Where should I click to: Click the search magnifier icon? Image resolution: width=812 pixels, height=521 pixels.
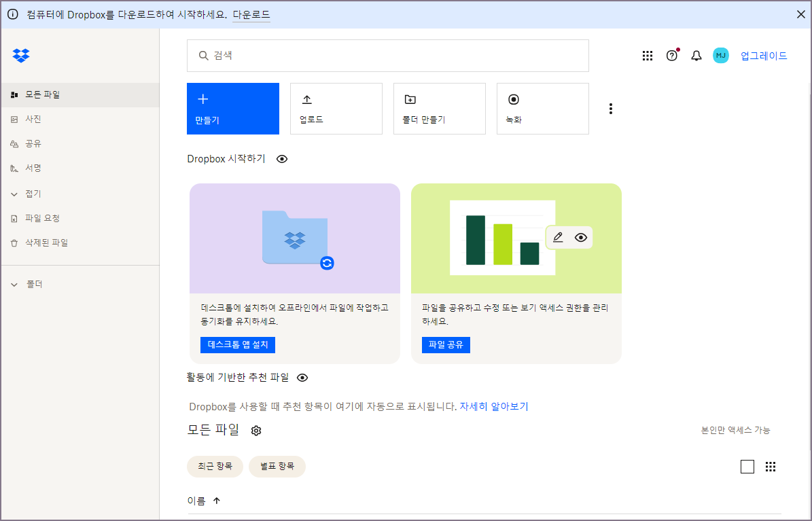pos(204,56)
